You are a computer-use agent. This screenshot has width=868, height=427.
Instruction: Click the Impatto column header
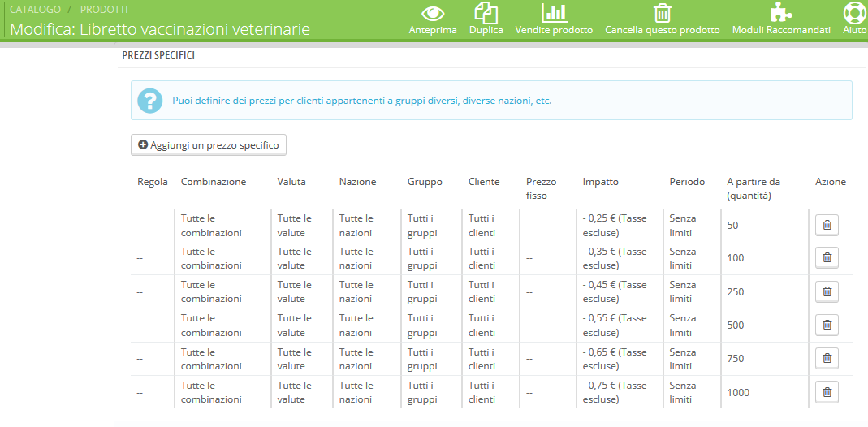point(601,181)
